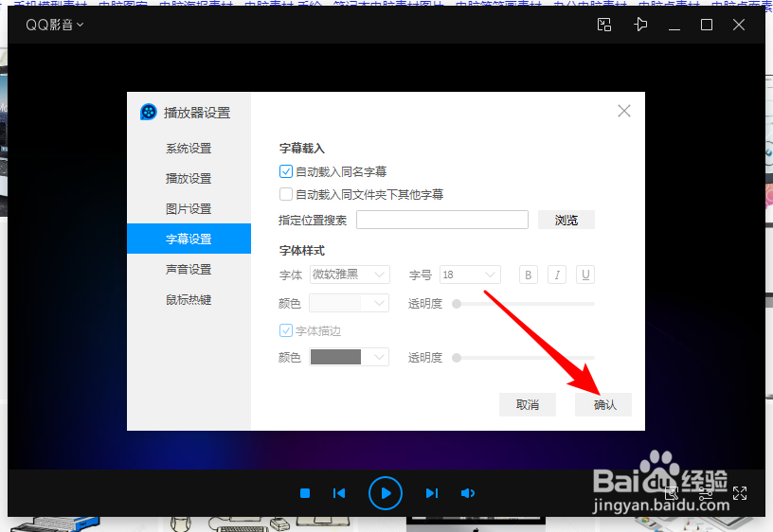
Task: Toggle italic I font style button
Action: pos(557,275)
